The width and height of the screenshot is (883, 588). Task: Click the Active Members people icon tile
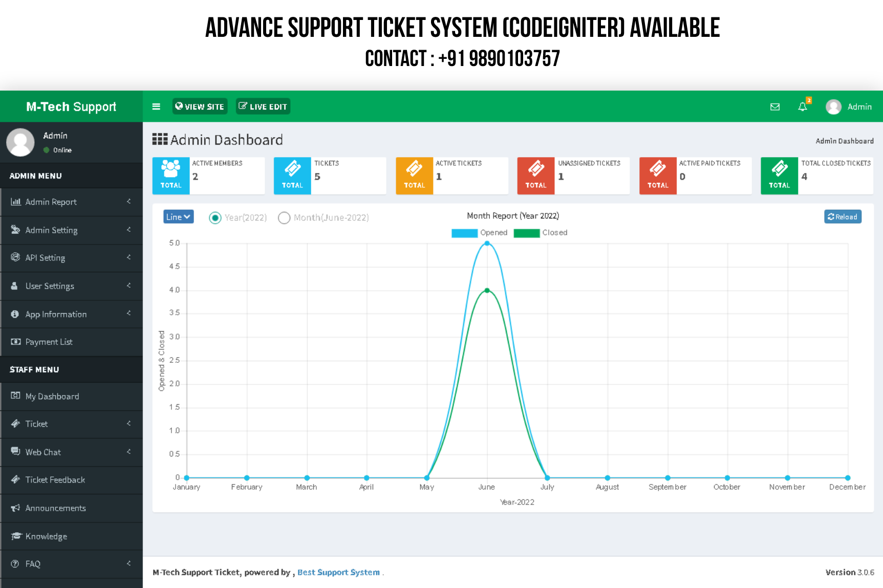pyautogui.click(x=171, y=176)
